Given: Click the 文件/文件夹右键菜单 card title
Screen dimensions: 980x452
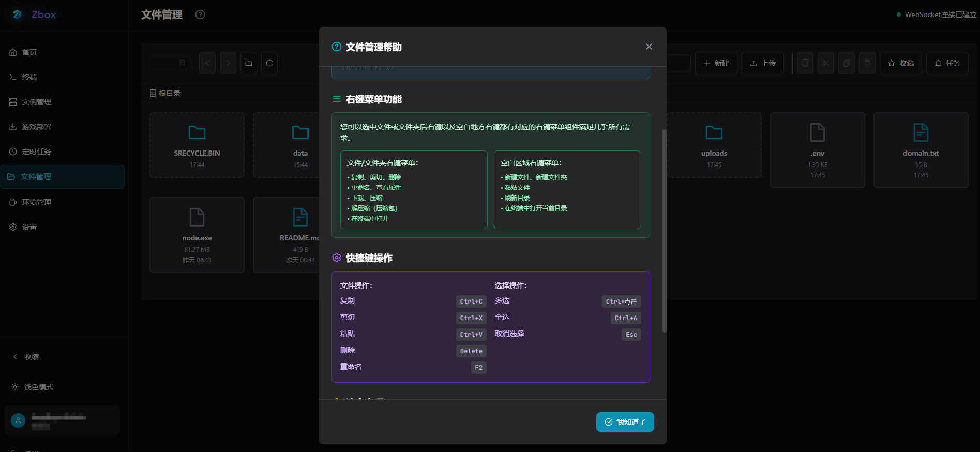Looking at the screenshot, I should point(383,163).
